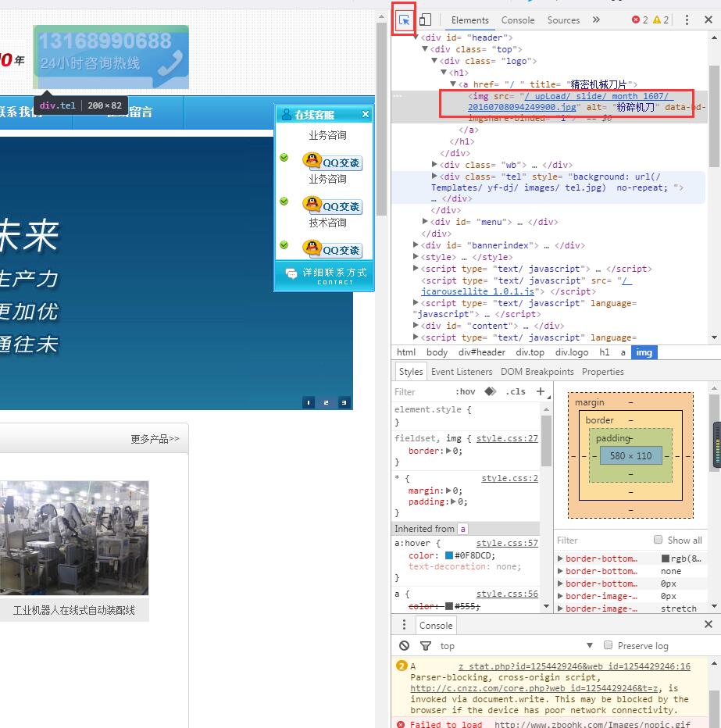Expand the div class="wb" node
The height and width of the screenshot is (728, 721).
(435, 165)
